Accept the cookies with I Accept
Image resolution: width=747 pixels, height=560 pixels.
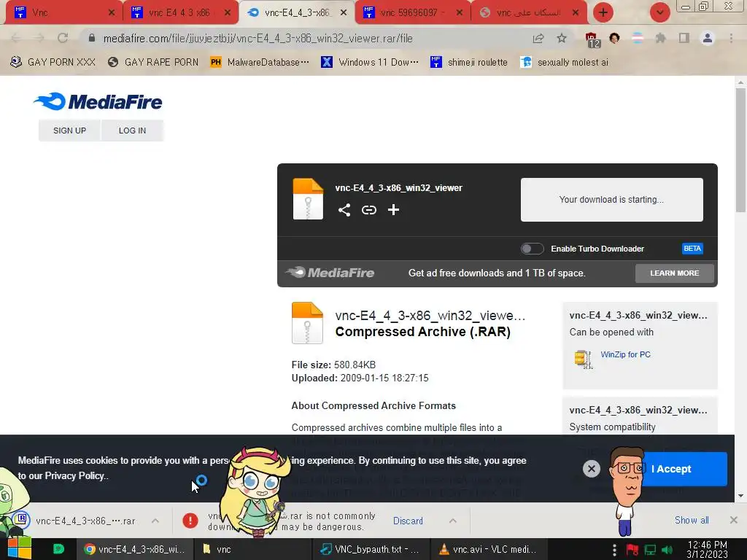[x=684, y=469]
